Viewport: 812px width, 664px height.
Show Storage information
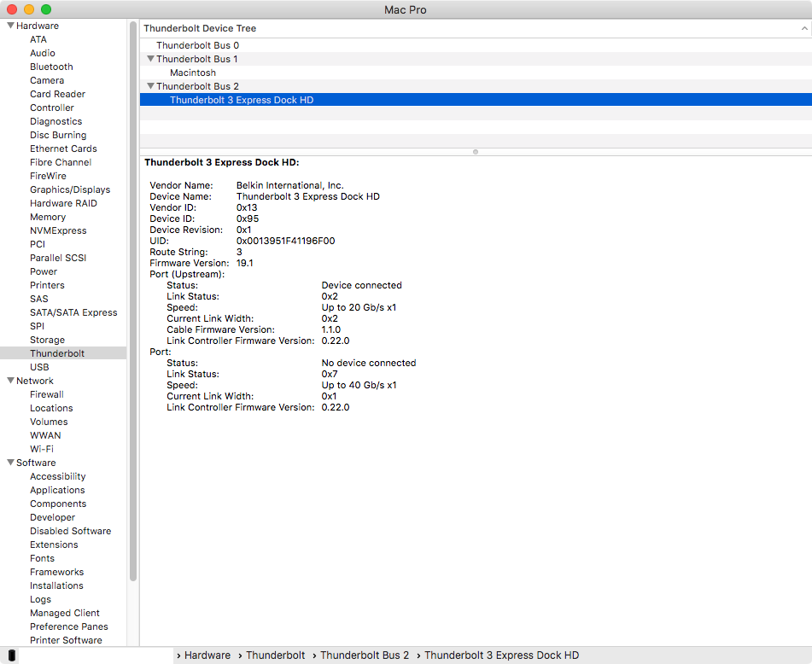click(x=47, y=340)
